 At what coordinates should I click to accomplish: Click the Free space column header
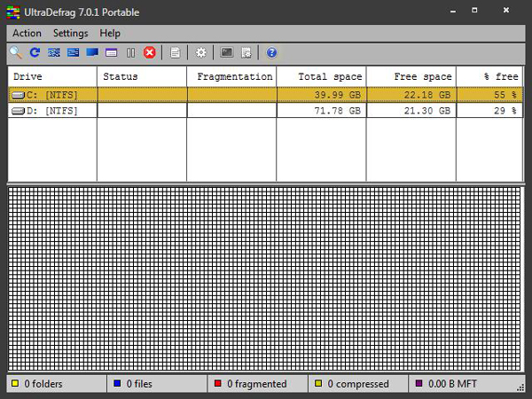point(411,76)
